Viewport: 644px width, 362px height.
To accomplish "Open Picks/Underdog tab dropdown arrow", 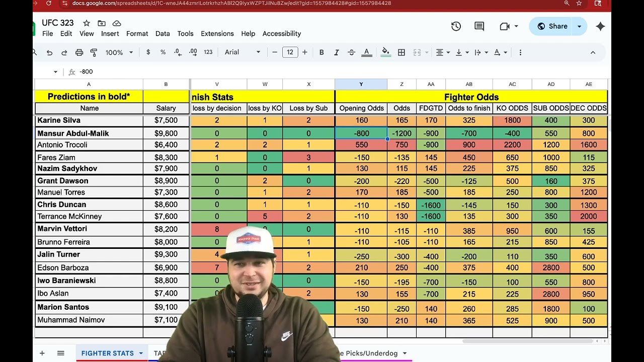I will 405,353.
